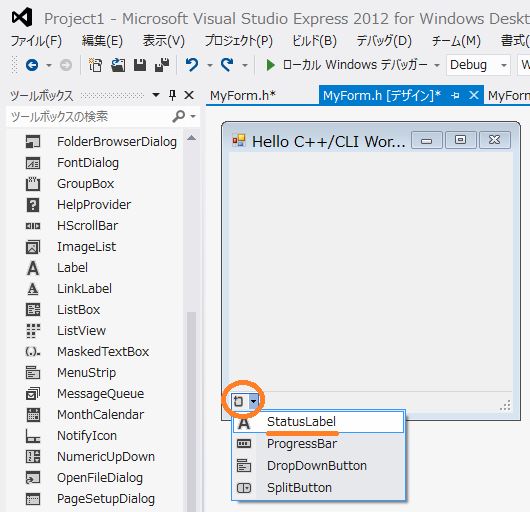The image size is (530, 512).
Task: Expand the status strip add-item dropdown arrow
Action: 253,401
